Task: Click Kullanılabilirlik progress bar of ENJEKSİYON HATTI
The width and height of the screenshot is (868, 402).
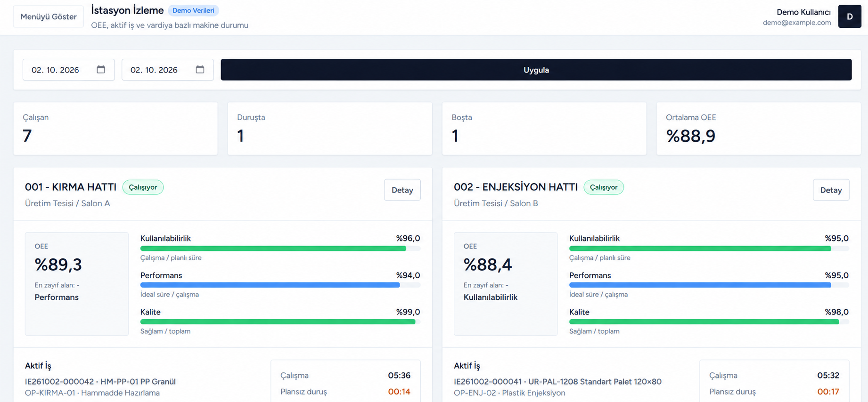Action: 709,249
